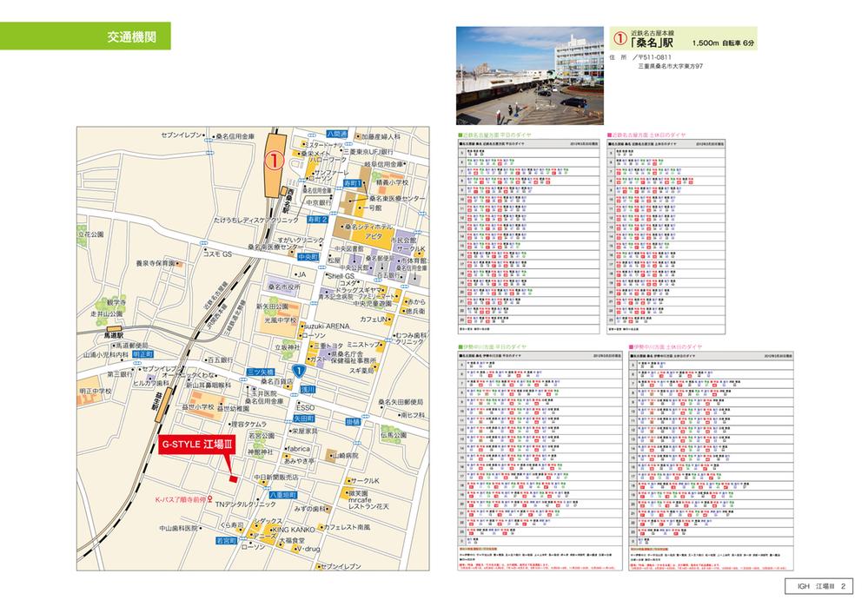The height and width of the screenshot is (613, 868).
Task: Click the red G-STYLE 江場Ⅲ property marker
Action: coord(234,478)
